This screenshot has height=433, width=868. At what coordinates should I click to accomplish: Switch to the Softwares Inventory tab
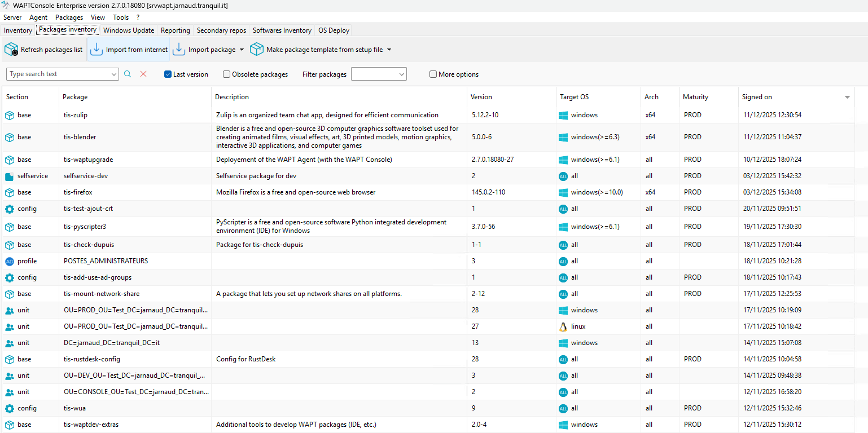point(282,30)
